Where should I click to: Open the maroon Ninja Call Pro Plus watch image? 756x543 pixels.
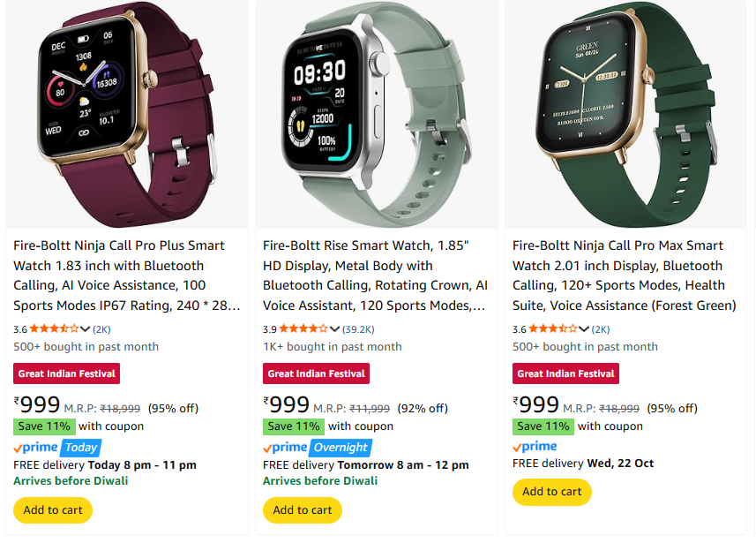tap(127, 115)
